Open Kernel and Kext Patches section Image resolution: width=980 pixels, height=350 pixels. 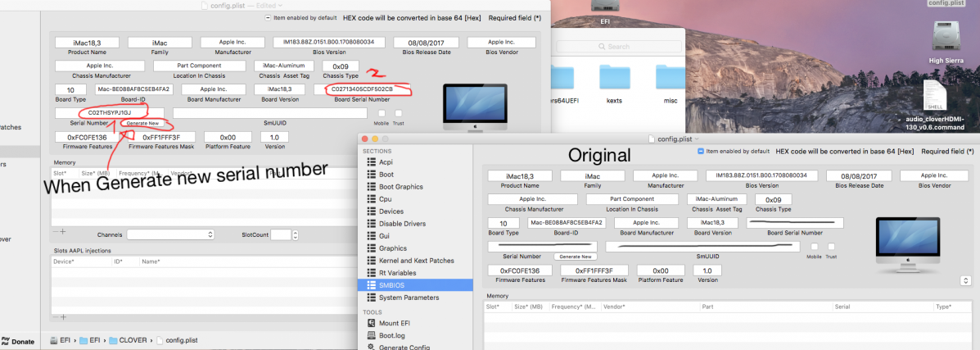(x=417, y=260)
